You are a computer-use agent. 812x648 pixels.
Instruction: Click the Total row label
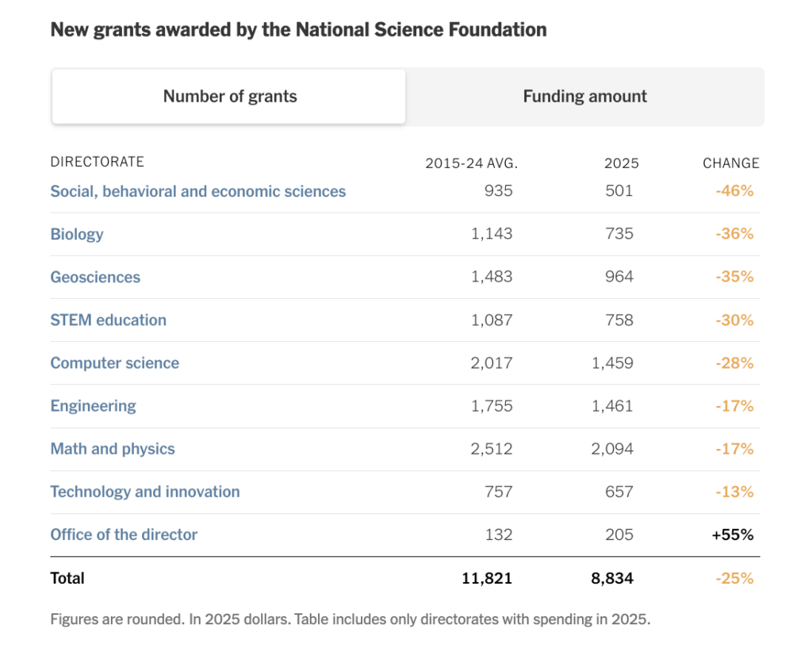coord(67,578)
